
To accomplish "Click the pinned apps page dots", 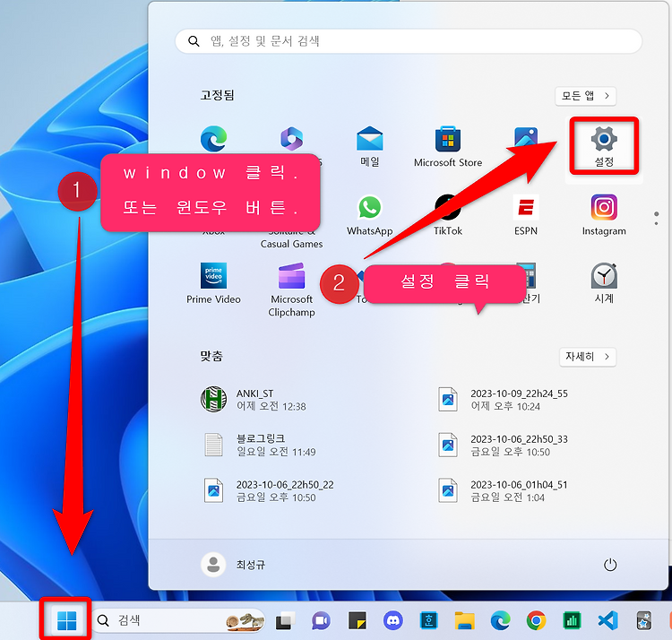I will click(656, 219).
